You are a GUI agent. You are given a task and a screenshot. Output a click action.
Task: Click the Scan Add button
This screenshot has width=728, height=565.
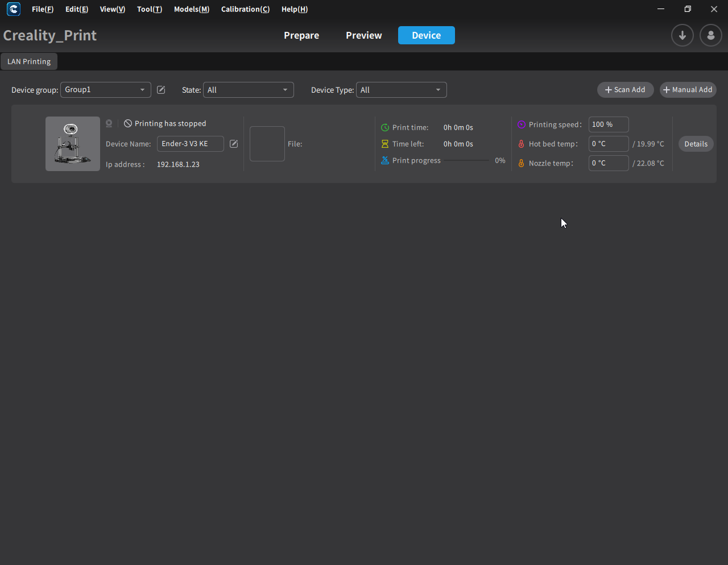[626, 90]
